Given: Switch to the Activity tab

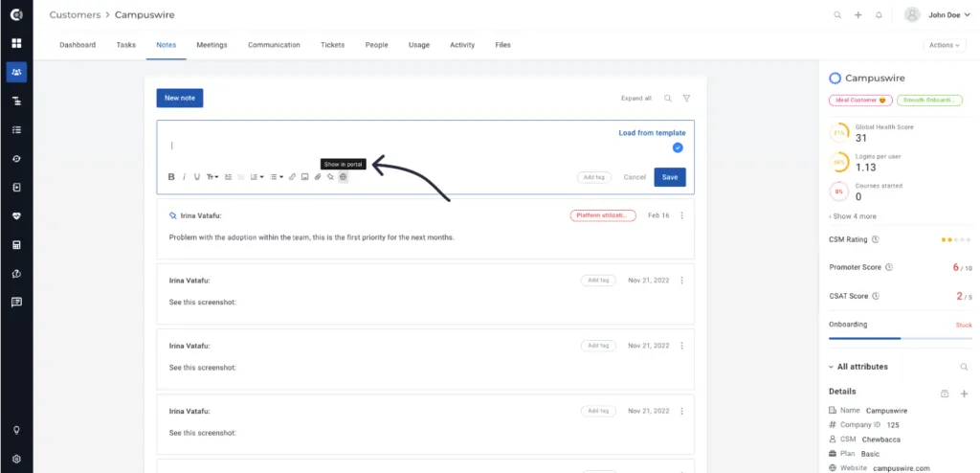Looking at the screenshot, I should pyautogui.click(x=462, y=45).
